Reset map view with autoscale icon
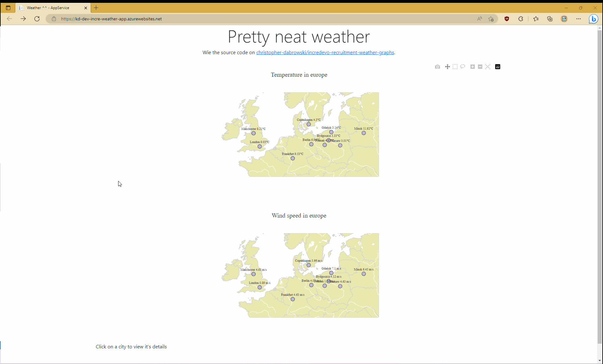This screenshot has height=364, width=603. (x=488, y=67)
